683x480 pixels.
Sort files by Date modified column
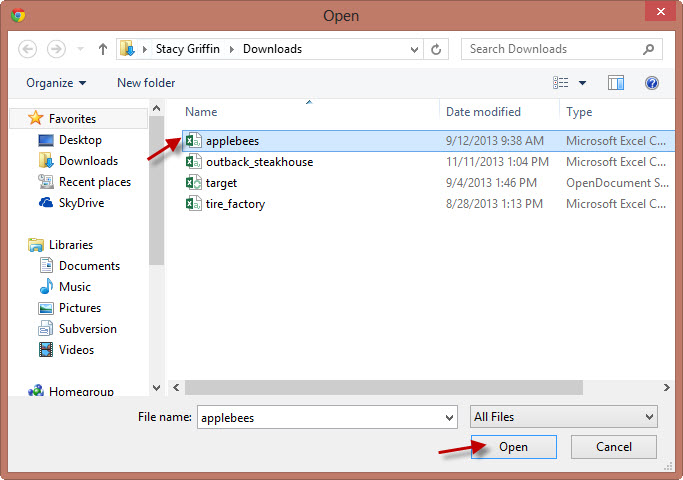point(483,112)
